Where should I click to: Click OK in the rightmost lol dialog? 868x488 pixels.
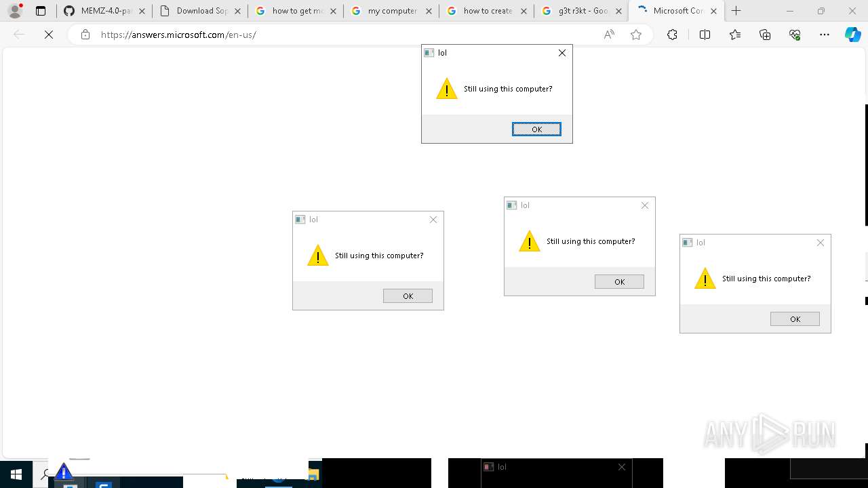pyautogui.click(x=795, y=319)
